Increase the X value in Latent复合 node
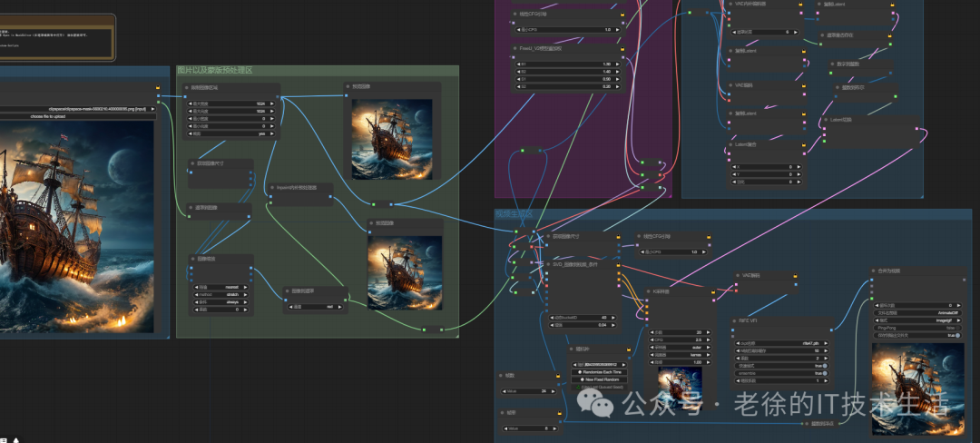Image resolution: width=980 pixels, height=443 pixels. click(799, 167)
